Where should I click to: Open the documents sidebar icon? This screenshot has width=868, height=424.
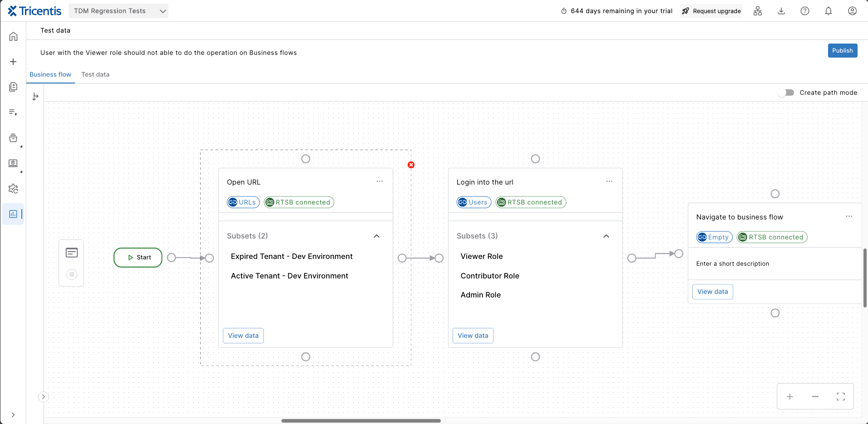tap(13, 87)
